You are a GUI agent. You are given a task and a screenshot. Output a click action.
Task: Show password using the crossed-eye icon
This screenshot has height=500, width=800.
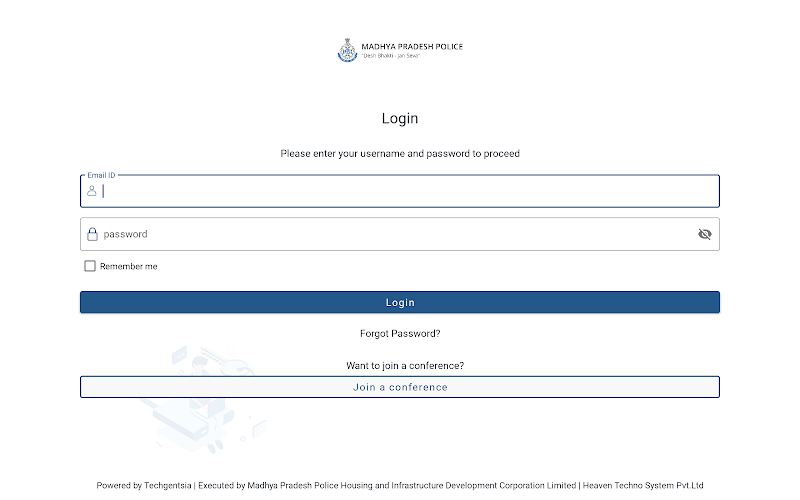(704, 234)
